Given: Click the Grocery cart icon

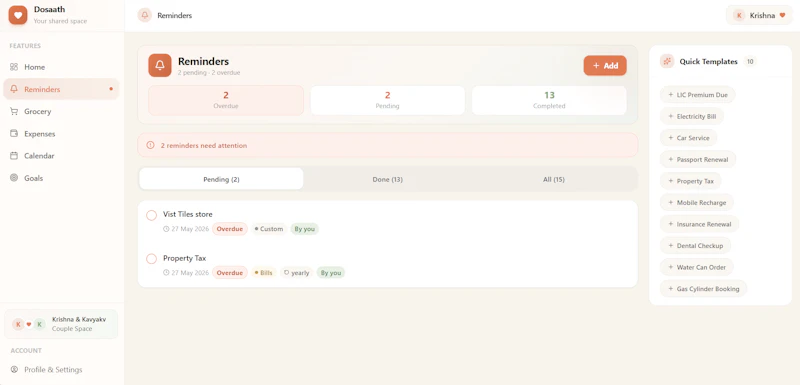Looking at the screenshot, I should (x=14, y=111).
